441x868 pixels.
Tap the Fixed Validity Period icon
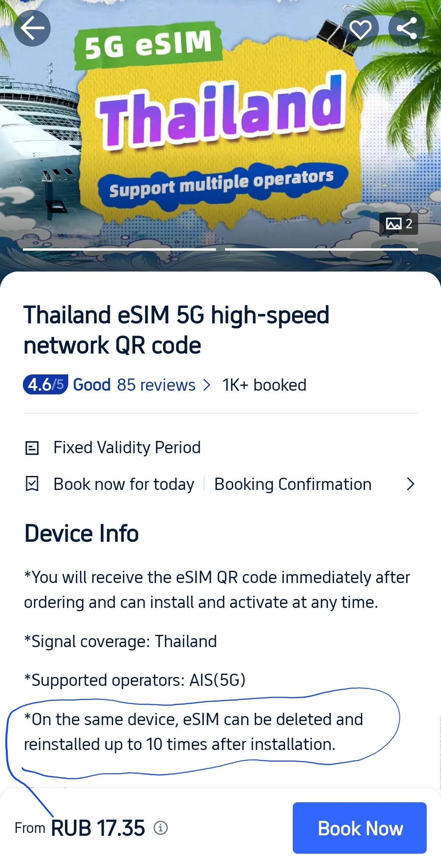click(x=32, y=448)
